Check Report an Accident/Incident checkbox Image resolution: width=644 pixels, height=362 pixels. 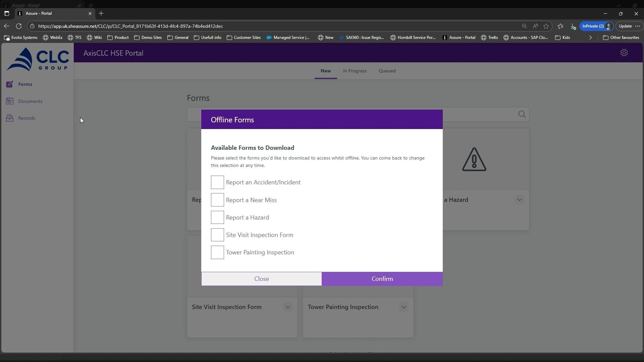click(x=217, y=182)
